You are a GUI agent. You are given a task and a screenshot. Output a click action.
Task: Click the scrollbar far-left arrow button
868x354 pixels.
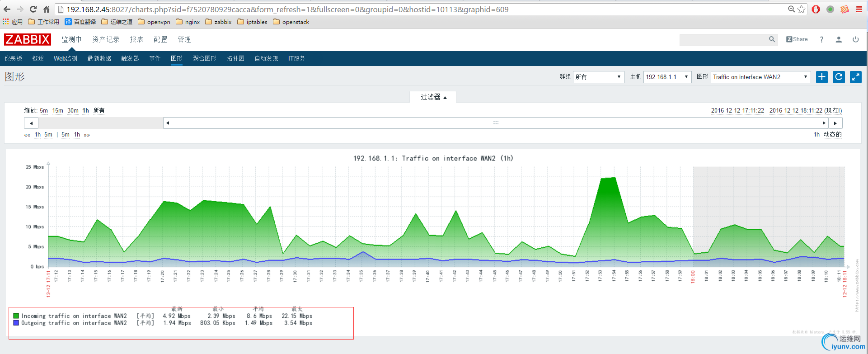31,123
